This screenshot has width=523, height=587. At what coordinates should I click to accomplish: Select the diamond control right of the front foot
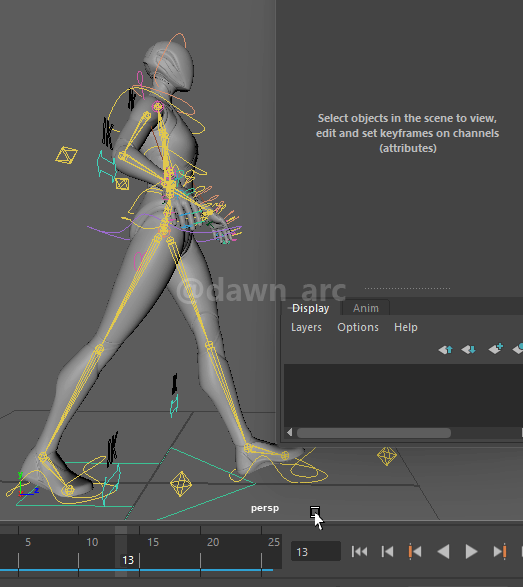(387, 456)
